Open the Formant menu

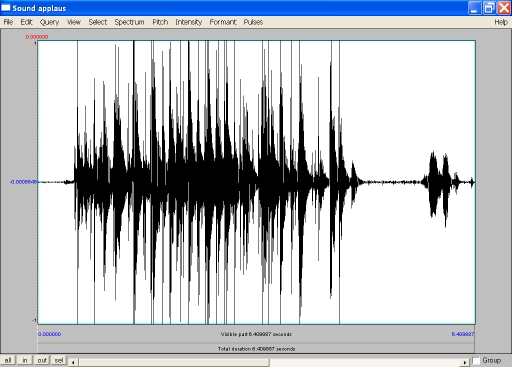223,22
